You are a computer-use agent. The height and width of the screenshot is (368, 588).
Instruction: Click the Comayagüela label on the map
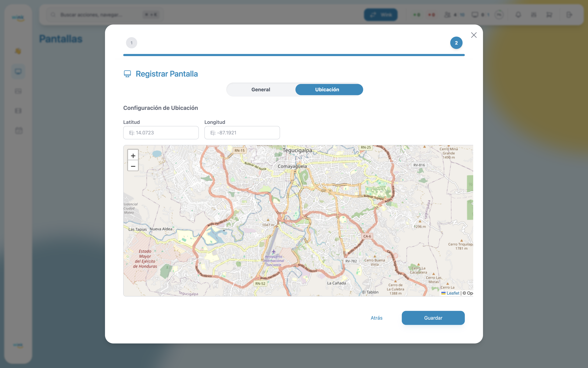292,166
